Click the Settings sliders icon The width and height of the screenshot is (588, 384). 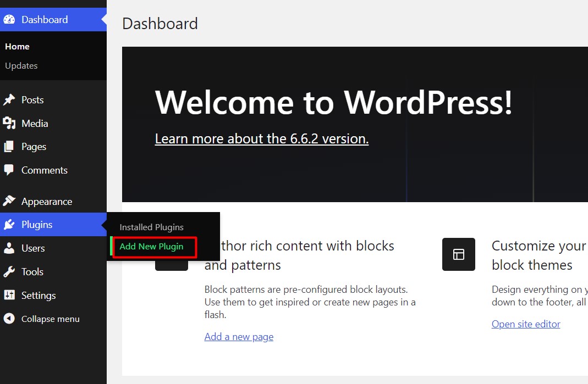point(9,295)
